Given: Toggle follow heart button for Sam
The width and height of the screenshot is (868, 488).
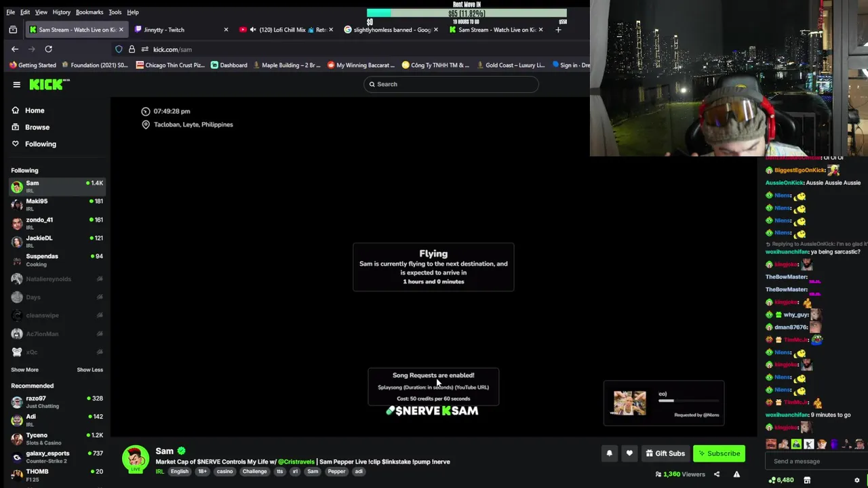Looking at the screenshot, I should click(x=629, y=453).
